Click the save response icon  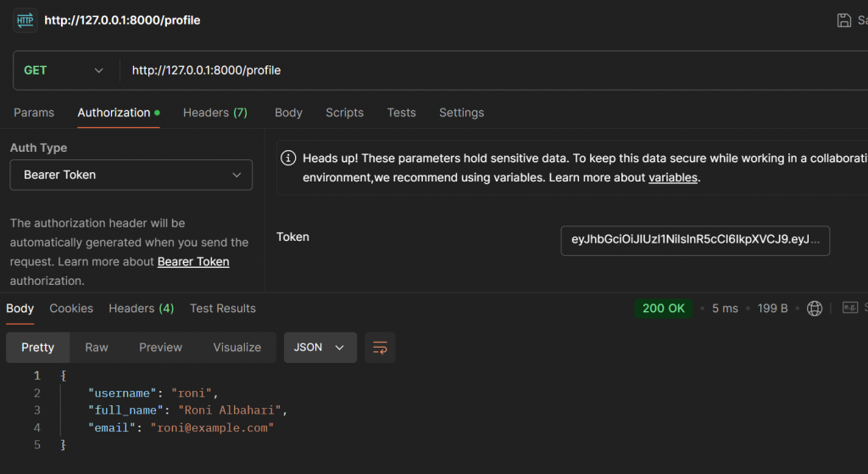(849, 309)
